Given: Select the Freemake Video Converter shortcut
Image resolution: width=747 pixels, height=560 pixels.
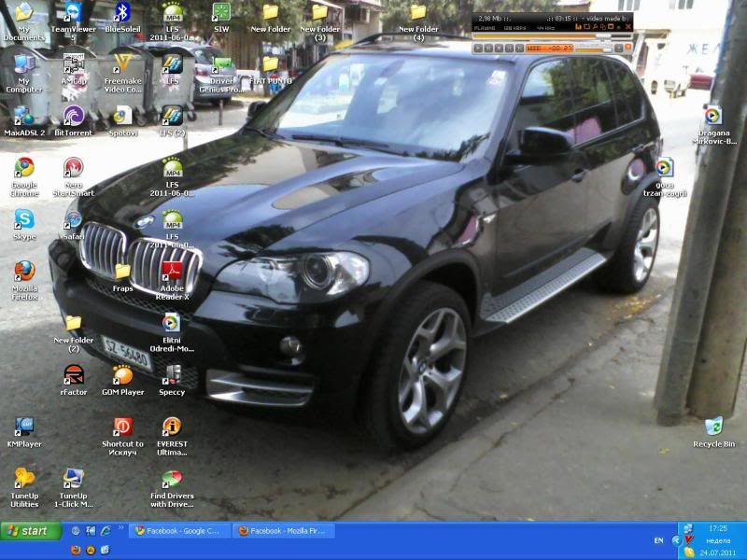Looking at the screenshot, I should pyautogui.click(x=122, y=74).
